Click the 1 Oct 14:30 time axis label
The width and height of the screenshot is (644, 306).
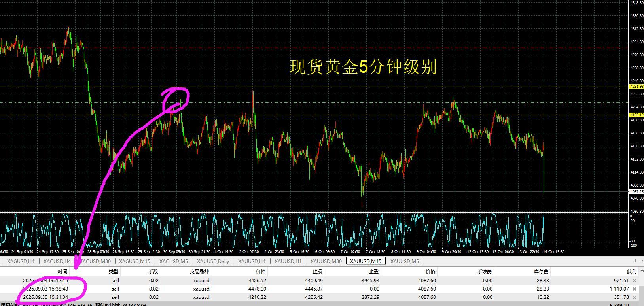(x=224, y=252)
